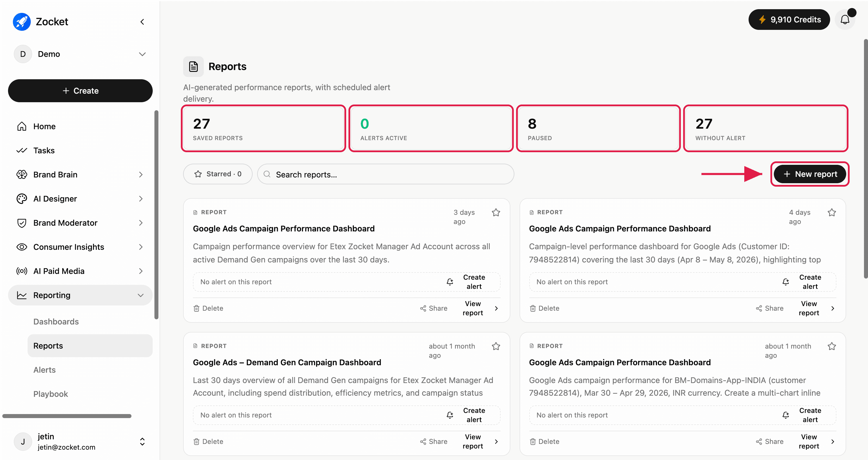Expand the AI Designer submenu
The image size is (868, 460).
pos(141,199)
